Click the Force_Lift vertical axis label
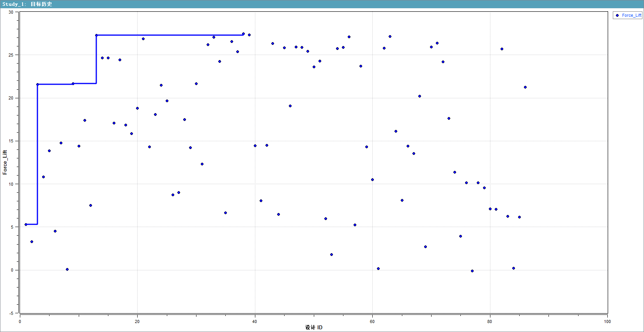 (5, 162)
